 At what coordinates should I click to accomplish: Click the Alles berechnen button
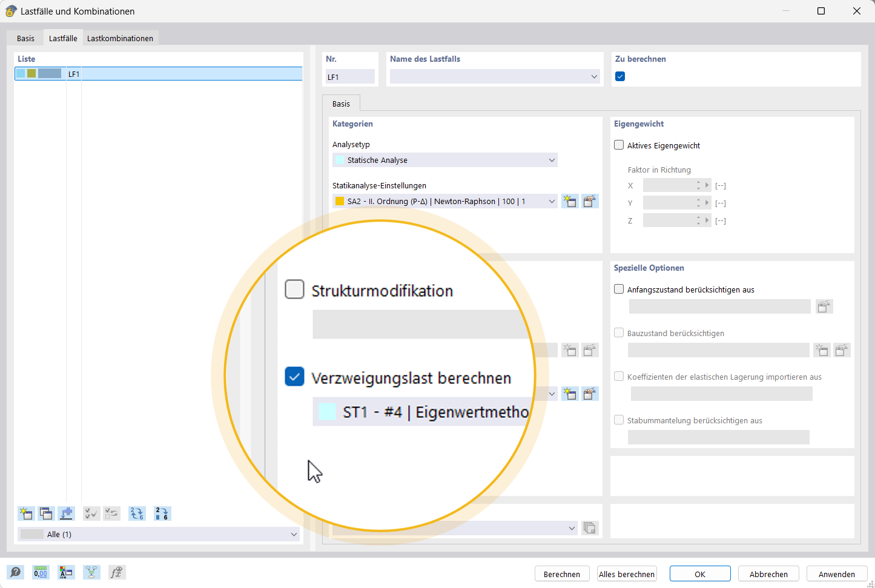pos(627,573)
